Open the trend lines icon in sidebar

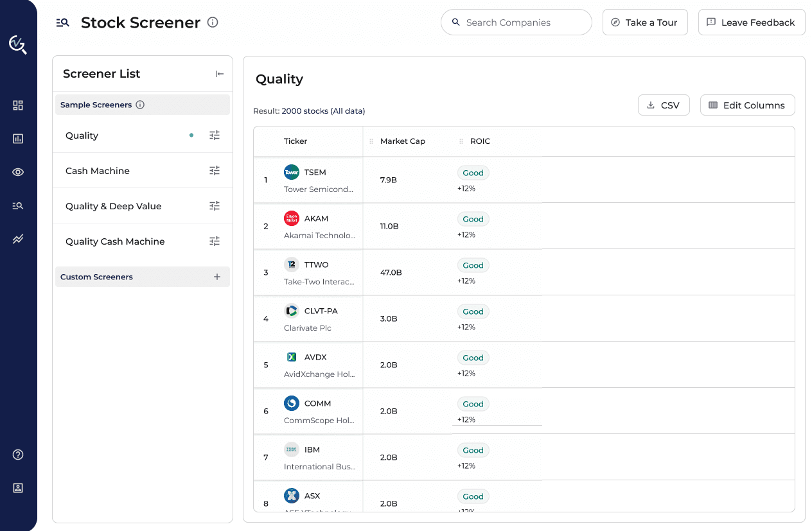[x=18, y=239]
